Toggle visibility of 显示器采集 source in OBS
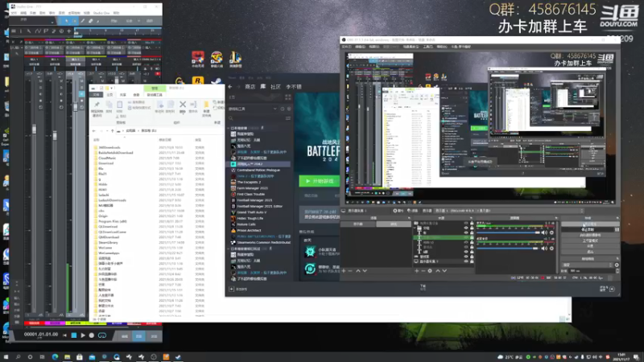The width and height of the screenshot is (644, 362). (466, 261)
